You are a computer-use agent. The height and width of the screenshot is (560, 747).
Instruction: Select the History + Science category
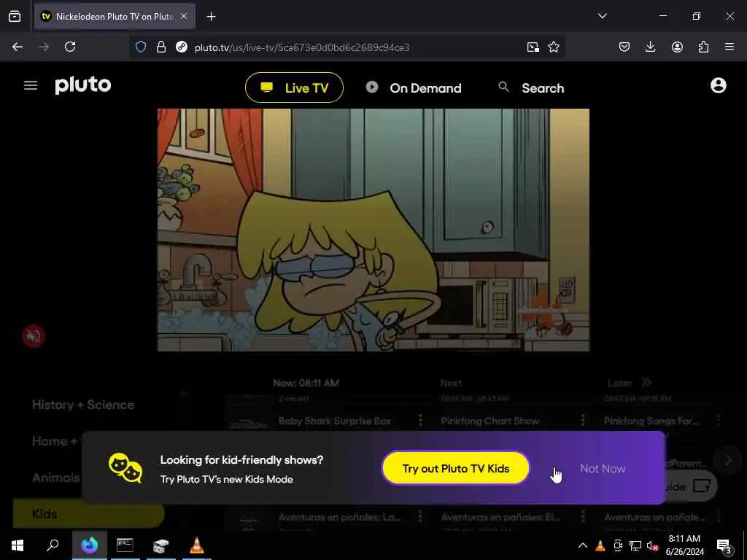coord(83,405)
